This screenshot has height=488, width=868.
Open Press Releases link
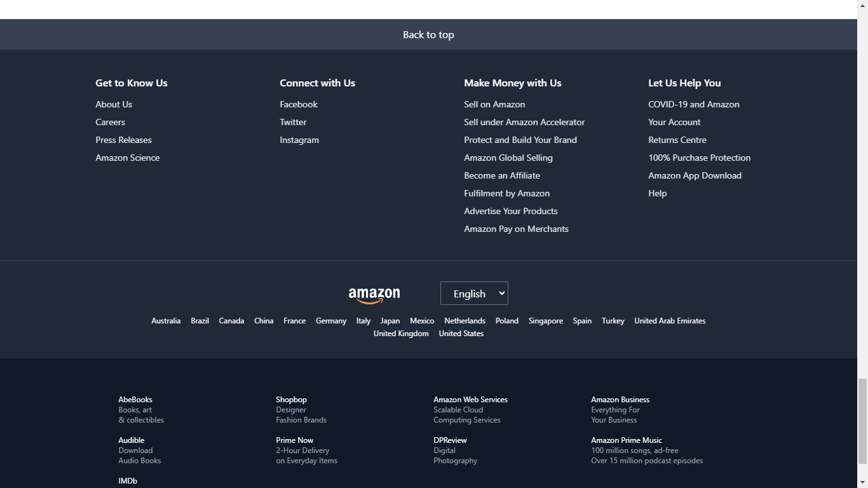point(123,140)
